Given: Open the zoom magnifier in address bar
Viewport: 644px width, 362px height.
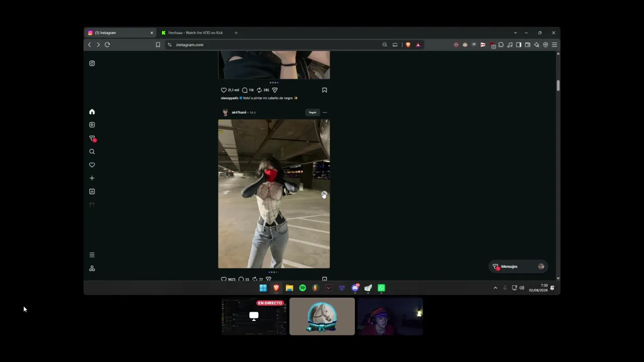Looking at the screenshot, I should click(385, 45).
